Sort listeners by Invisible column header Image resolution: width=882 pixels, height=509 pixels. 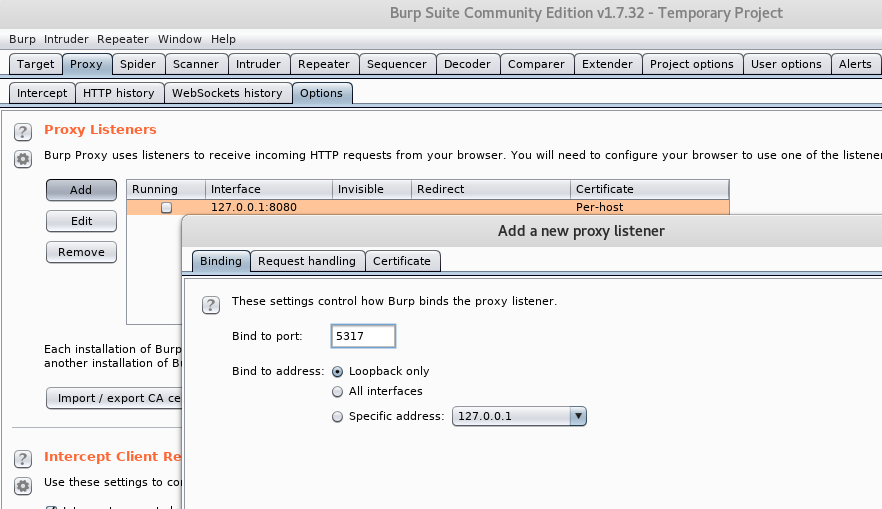(x=372, y=190)
